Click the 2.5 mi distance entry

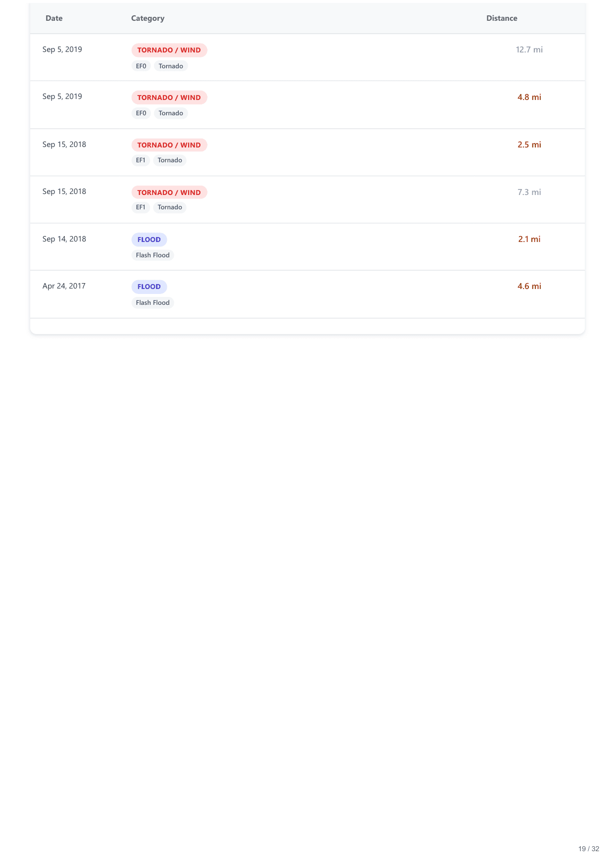pos(529,145)
